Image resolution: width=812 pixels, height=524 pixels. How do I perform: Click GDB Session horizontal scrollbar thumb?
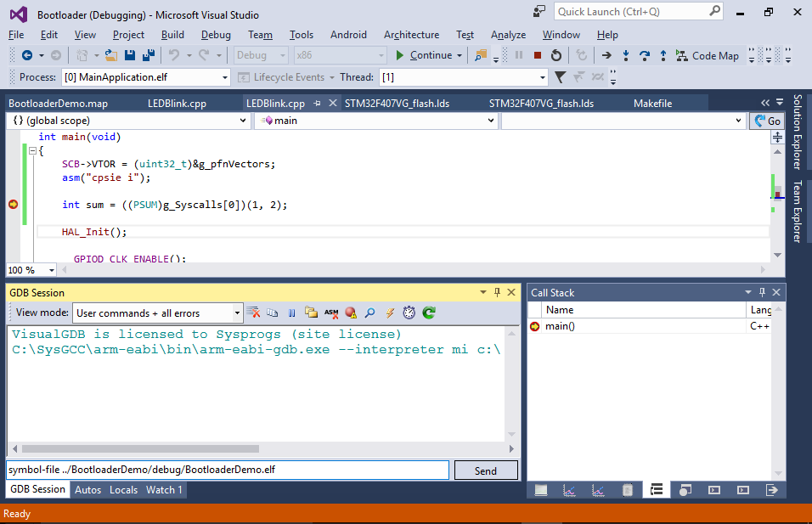[x=140, y=449]
